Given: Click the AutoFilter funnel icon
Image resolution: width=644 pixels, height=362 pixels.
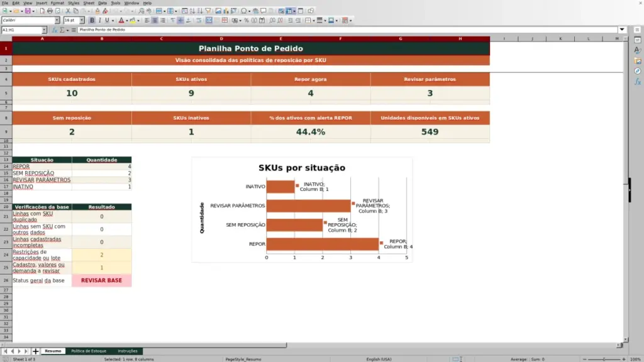Looking at the screenshot, I should 208,11.
